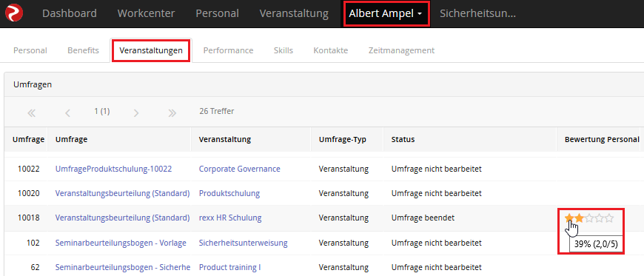Go to first page double-arrow icon
644x276 pixels.
tap(32, 113)
